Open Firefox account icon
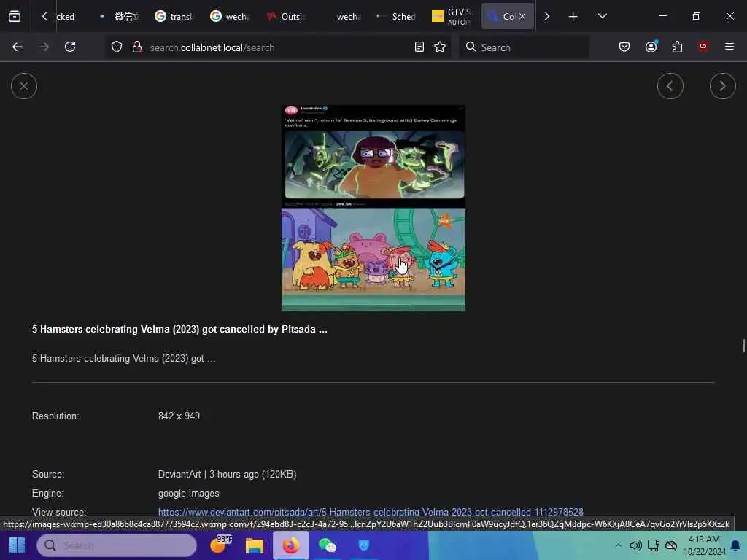The image size is (747, 560). tap(651, 47)
